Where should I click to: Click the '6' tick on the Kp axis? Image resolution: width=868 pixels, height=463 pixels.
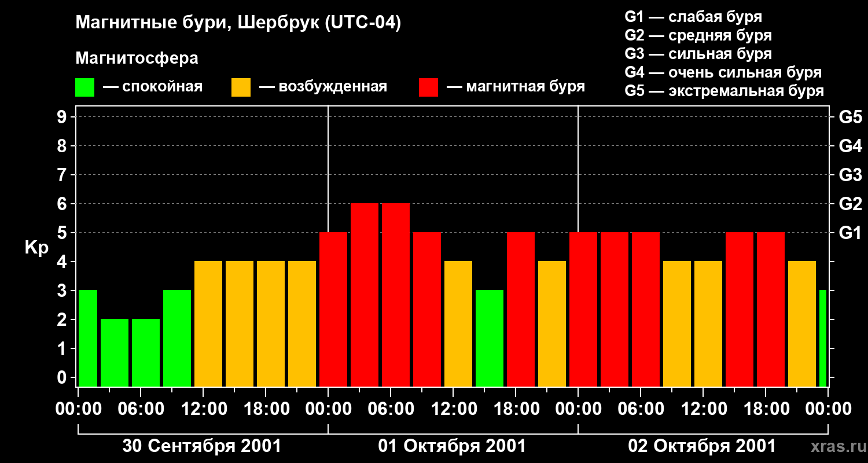[63, 204]
